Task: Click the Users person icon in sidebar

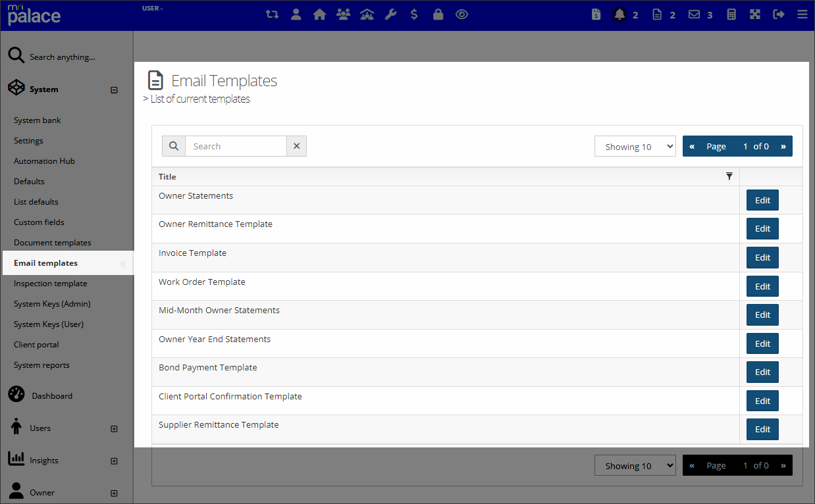Action: 16,427
